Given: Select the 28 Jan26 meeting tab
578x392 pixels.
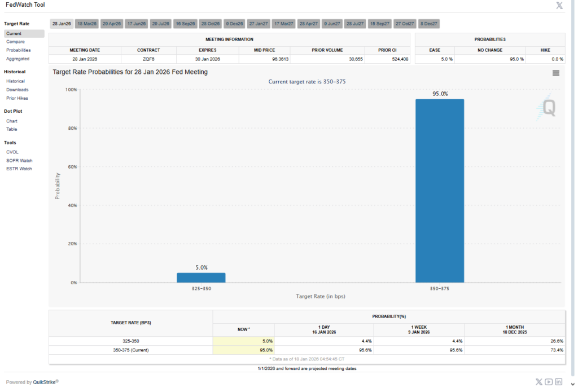Looking at the screenshot, I should 61,24.
